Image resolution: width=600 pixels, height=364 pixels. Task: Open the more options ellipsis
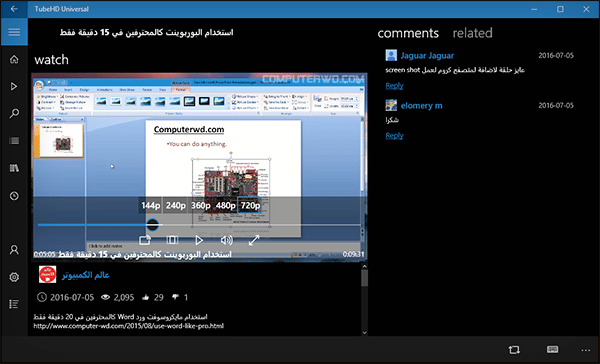click(x=585, y=350)
